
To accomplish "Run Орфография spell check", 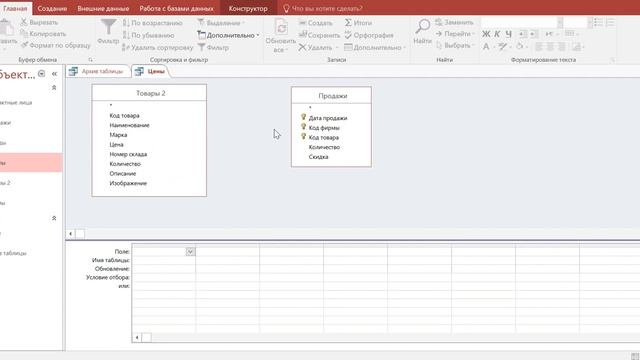I will [369, 35].
